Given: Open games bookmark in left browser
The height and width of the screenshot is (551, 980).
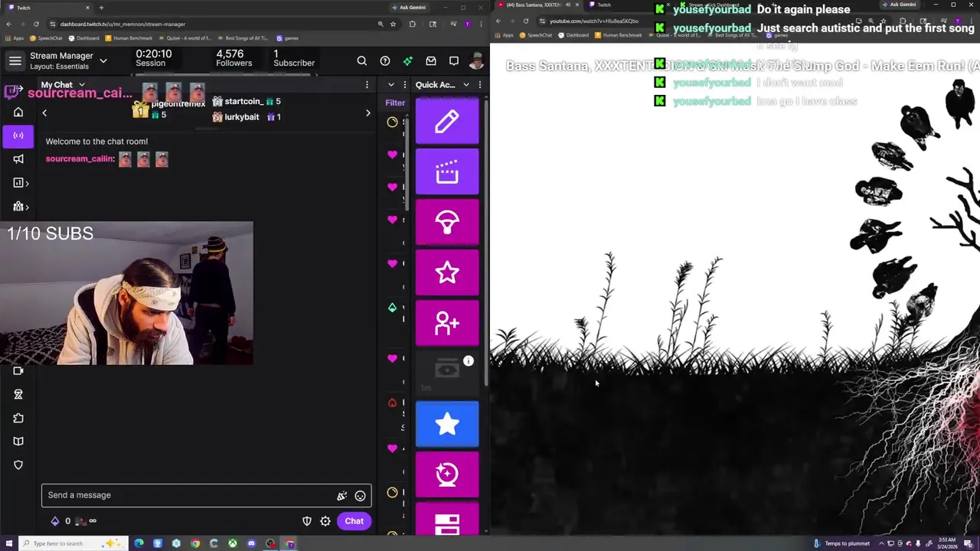Looking at the screenshot, I should tap(287, 38).
